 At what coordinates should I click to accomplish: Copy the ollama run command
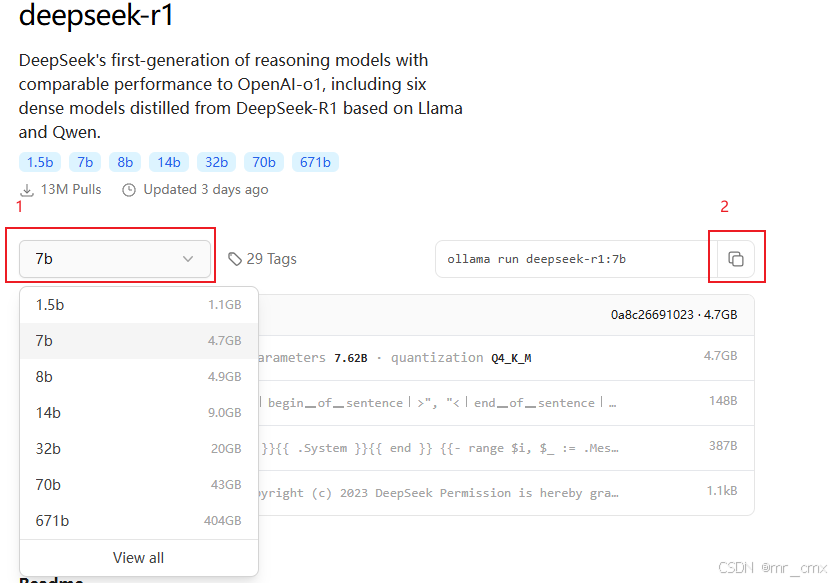click(x=736, y=259)
